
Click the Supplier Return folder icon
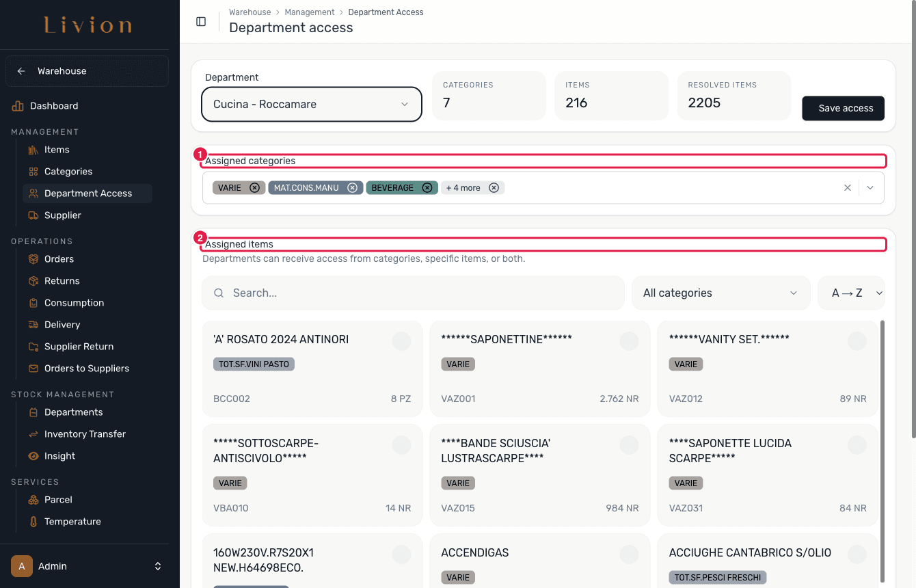pyautogui.click(x=33, y=347)
